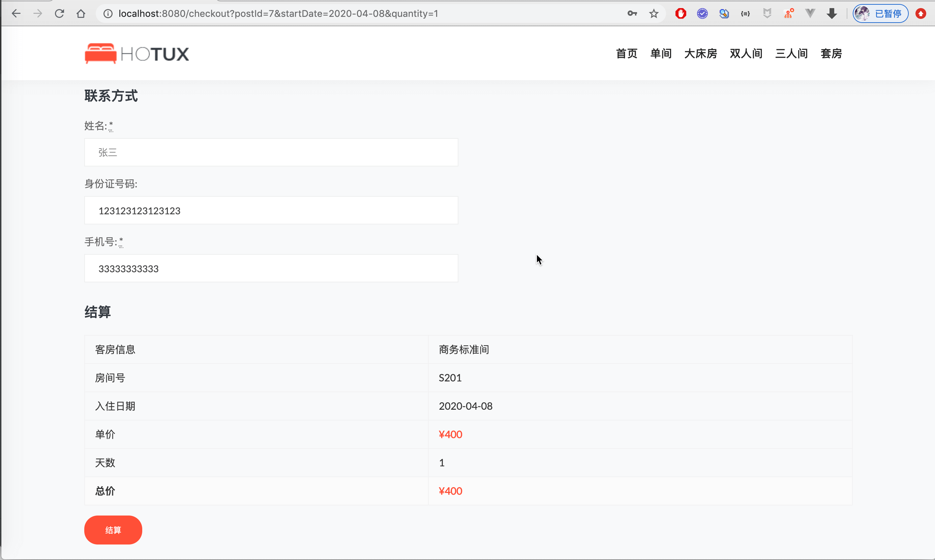Navigate back using the back arrow
935x560 pixels.
[x=16, y=13]
